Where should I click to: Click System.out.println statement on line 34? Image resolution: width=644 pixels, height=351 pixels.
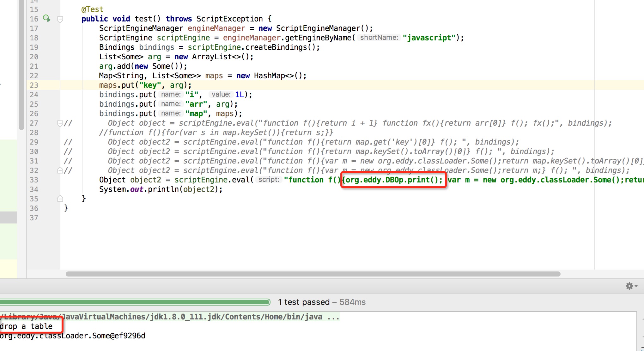tap(161, 189)
